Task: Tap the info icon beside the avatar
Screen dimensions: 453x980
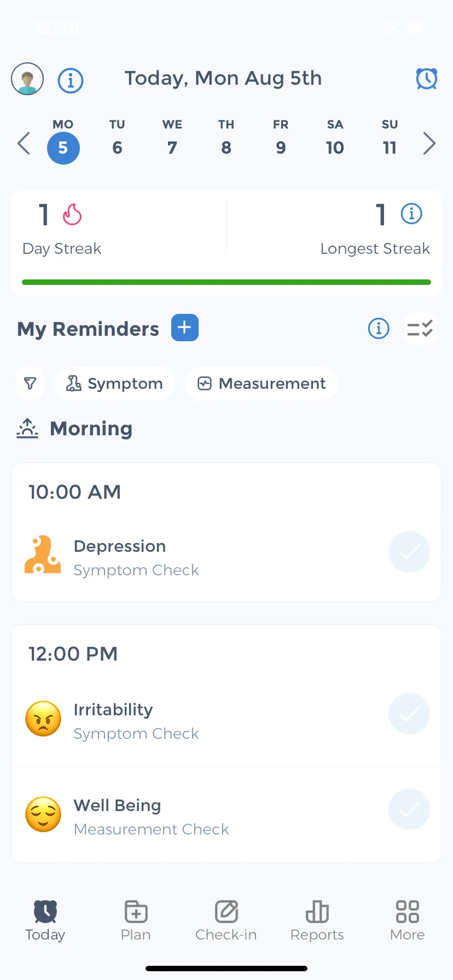Action: tap(71, 80)
